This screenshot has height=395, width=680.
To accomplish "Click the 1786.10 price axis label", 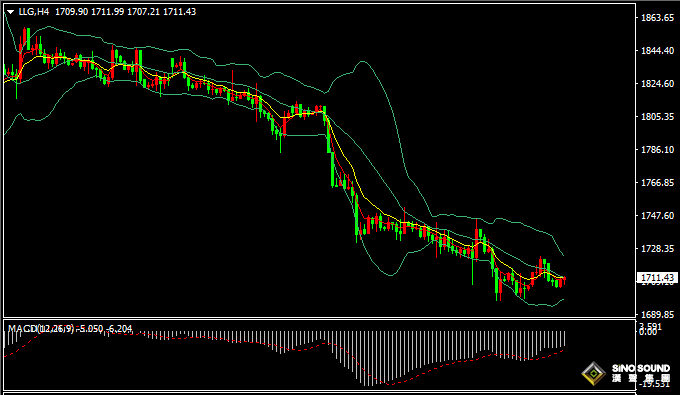I will (x=657, y=150).
